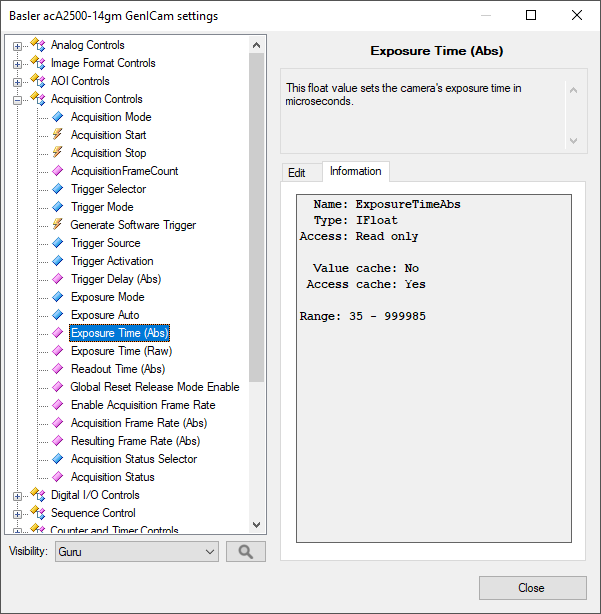Click the folder icon beside Analog Controls
Image resolution: width=601 pixels, height=614 pixels.
[38, 45]
